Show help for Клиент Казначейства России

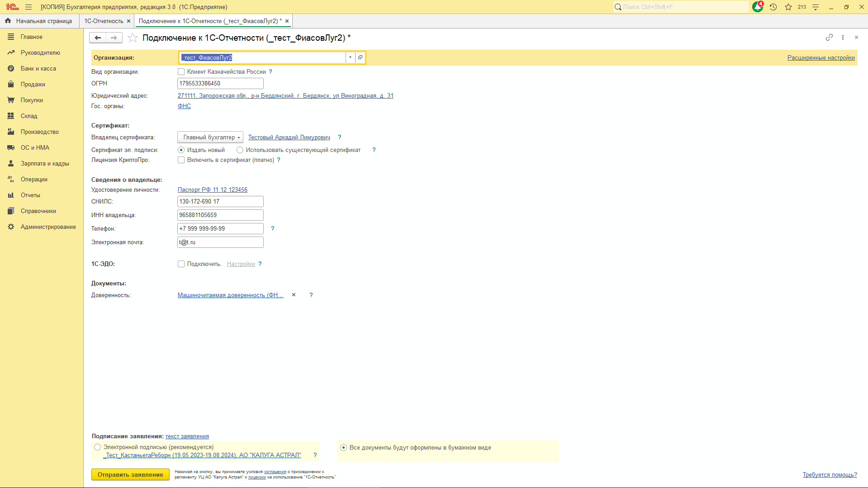270,71
